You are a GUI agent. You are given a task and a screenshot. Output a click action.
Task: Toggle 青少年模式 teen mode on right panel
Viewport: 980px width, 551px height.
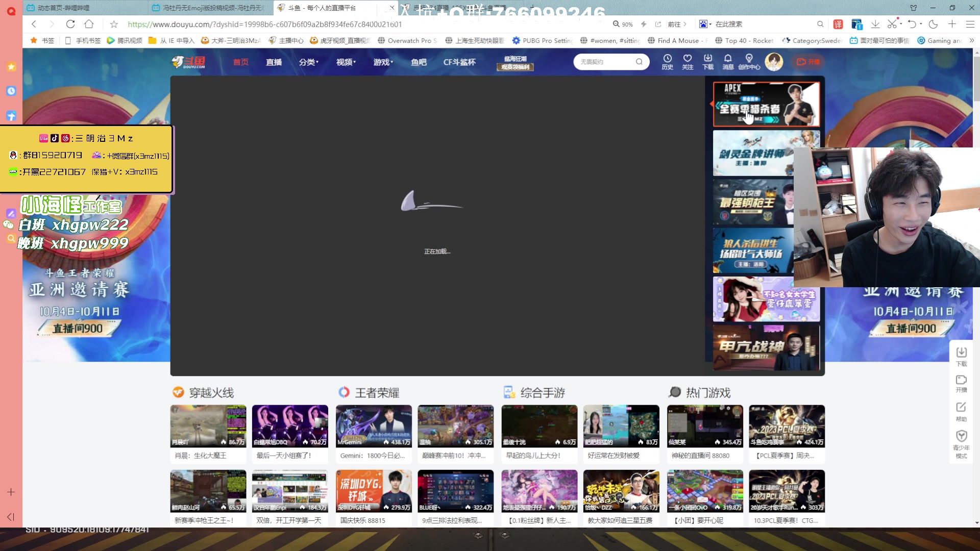(x=962, y=444)
